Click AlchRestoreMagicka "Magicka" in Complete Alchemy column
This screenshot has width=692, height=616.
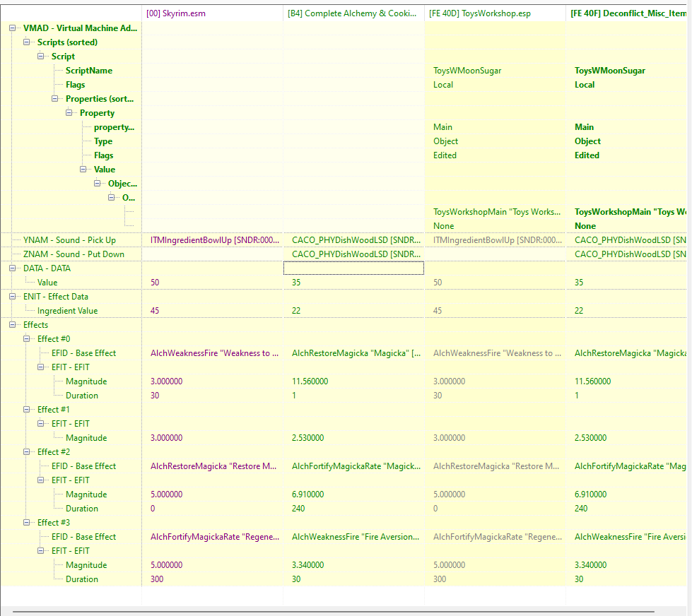tap(356, 353)
